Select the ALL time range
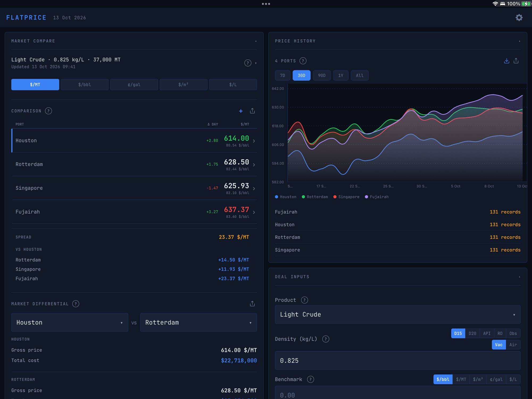This screenshot has width=532, height=399. pyautogui.click(x=360, y=75)
